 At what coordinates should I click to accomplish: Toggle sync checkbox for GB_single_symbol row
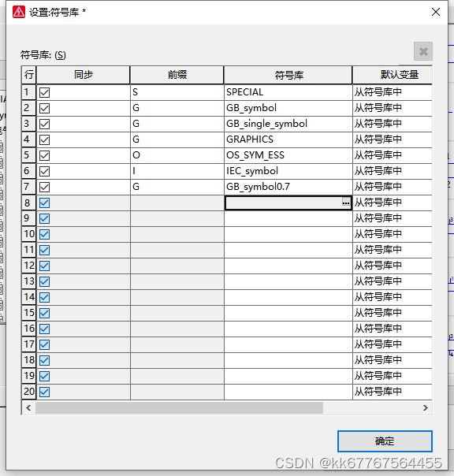coord(45,124)
